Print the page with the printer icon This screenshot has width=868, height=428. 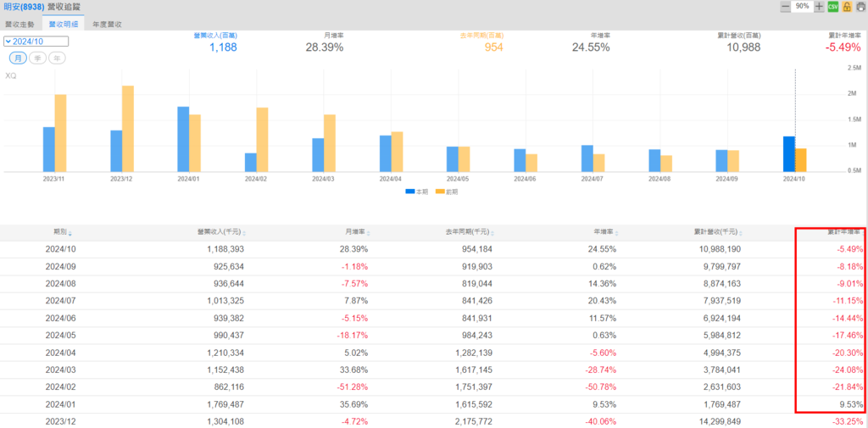pos(861,7)
